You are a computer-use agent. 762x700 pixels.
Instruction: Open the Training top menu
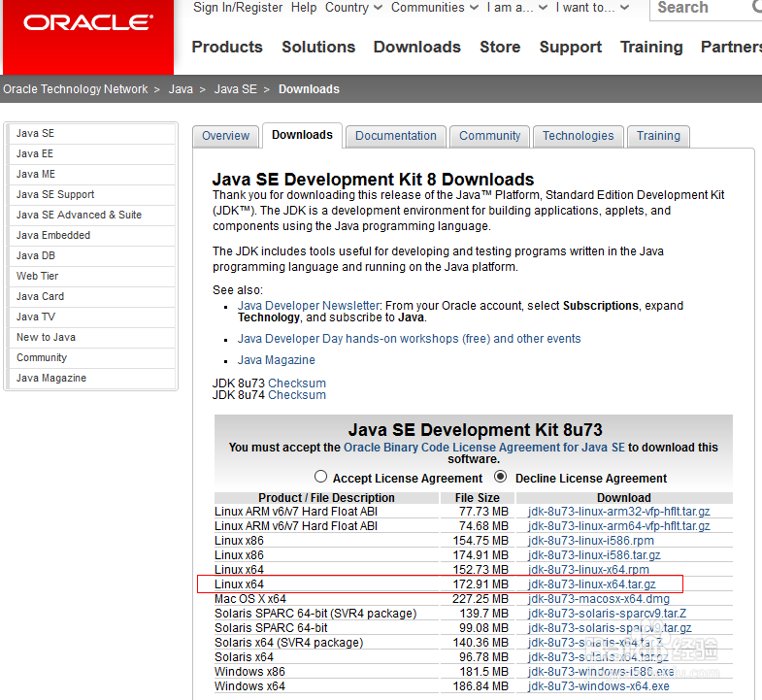point(651,47)
